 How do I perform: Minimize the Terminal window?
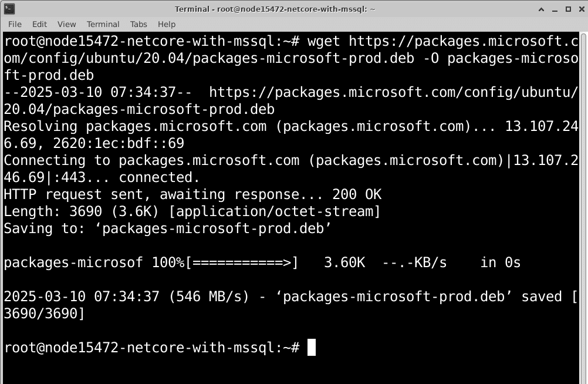click(554, 9)
